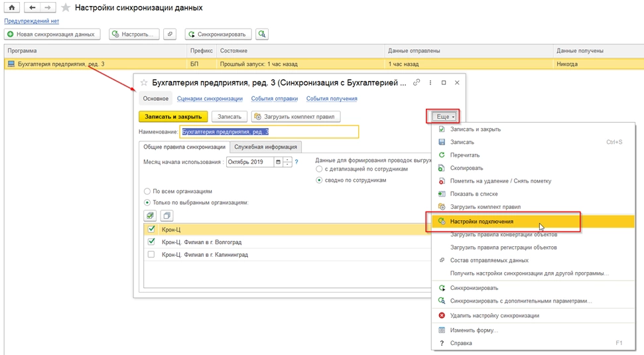Click Загрузить комплект правил toolbar button
The width and height of the screenshot is (644, 355).
296,117
